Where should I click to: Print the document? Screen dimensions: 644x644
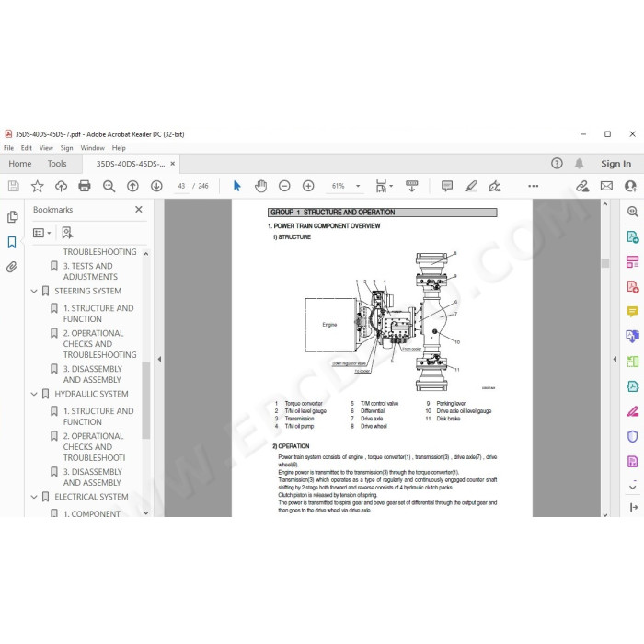click(85, 186)
